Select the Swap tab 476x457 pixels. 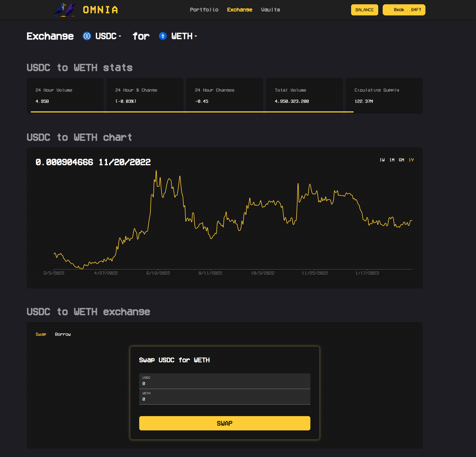click(x=41, y=334)
